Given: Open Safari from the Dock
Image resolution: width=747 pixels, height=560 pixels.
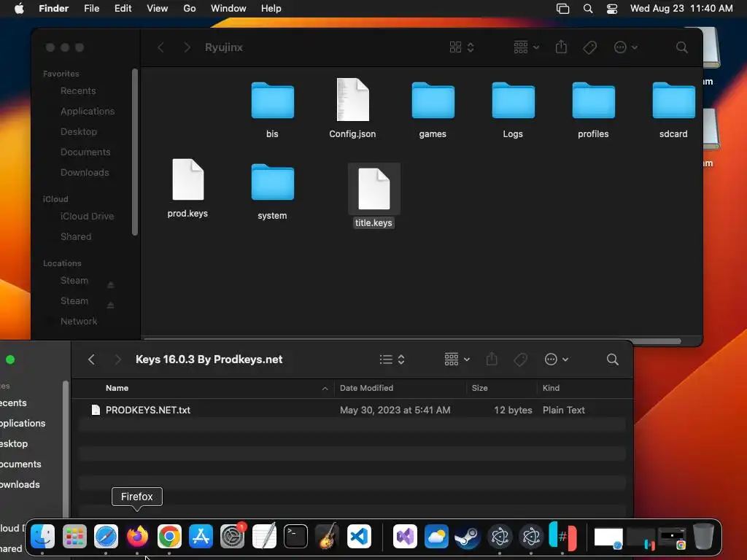Looking at the screenshot, I should pos(106,536).
